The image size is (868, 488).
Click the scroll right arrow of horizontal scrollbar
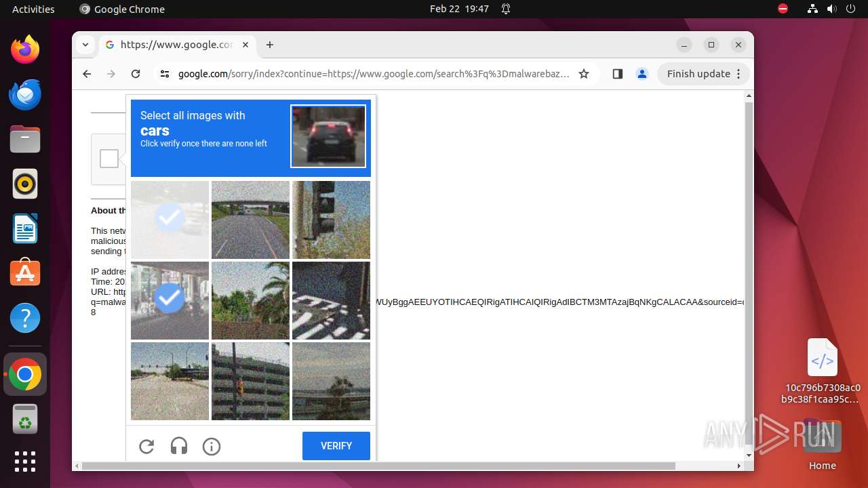pos(739,466)
